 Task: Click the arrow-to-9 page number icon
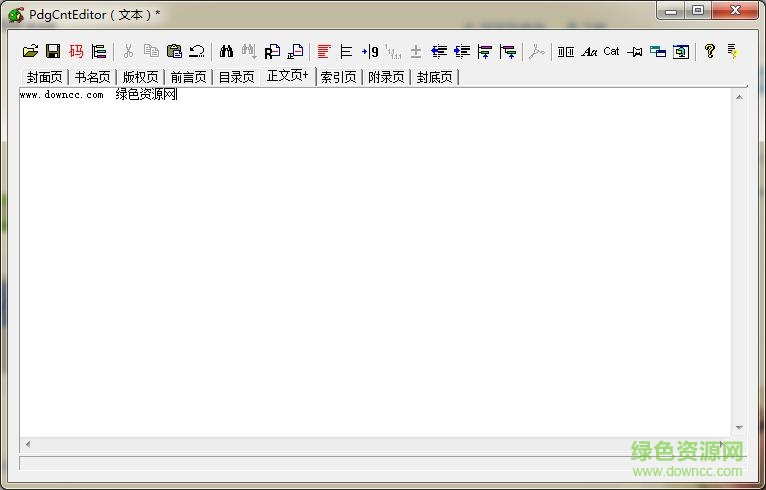pyautogui.click(x=370, y=51)
